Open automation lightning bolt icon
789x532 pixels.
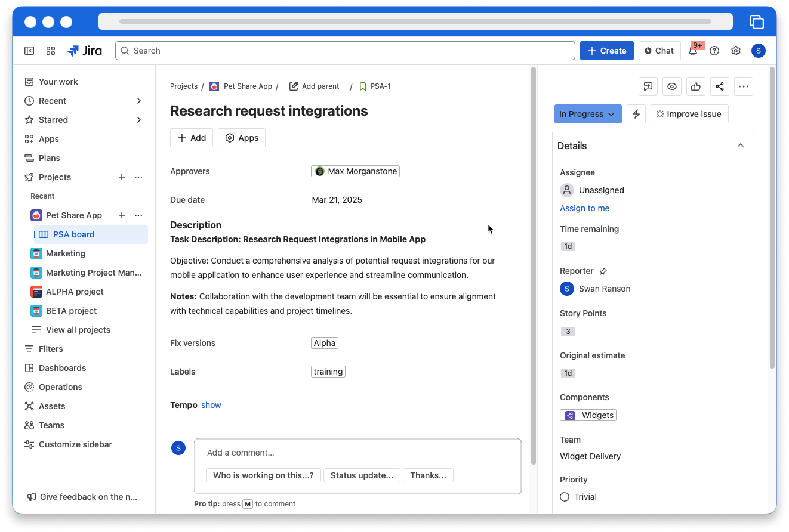pos(636,114)
